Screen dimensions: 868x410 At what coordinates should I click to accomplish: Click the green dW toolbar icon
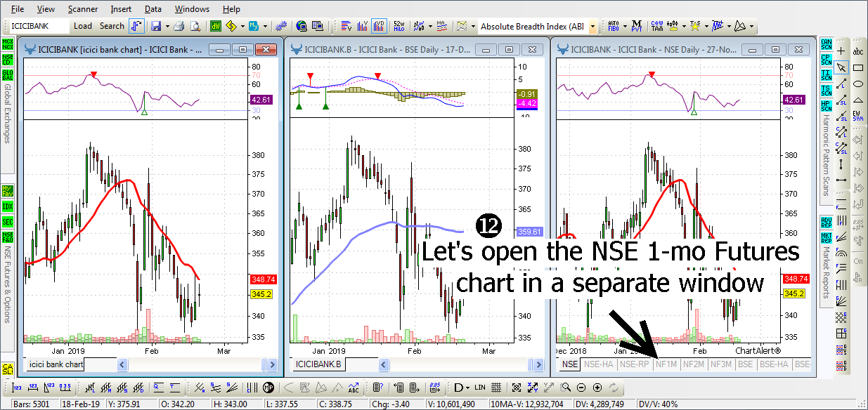click(216, 26)
